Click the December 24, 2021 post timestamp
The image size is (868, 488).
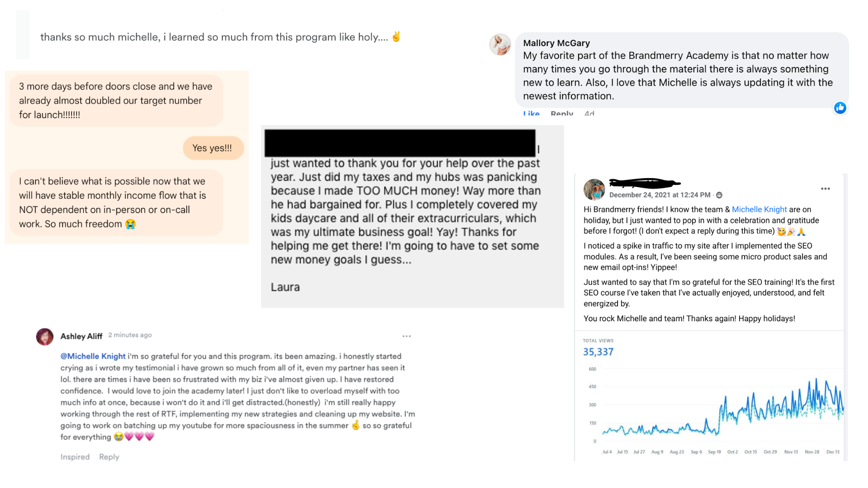pyautogui.click(x=660, y=195)
